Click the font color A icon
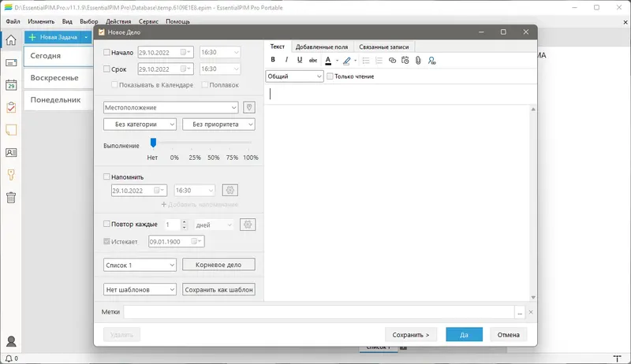The height and width of the screenshot is (364, 631). pos(328,60)
